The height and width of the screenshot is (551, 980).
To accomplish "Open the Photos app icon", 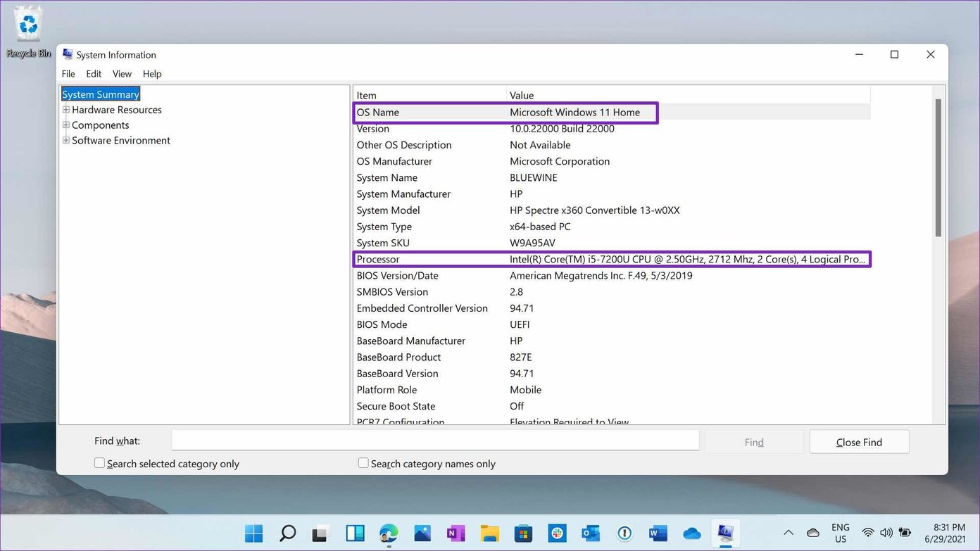I will click(422, 533).
